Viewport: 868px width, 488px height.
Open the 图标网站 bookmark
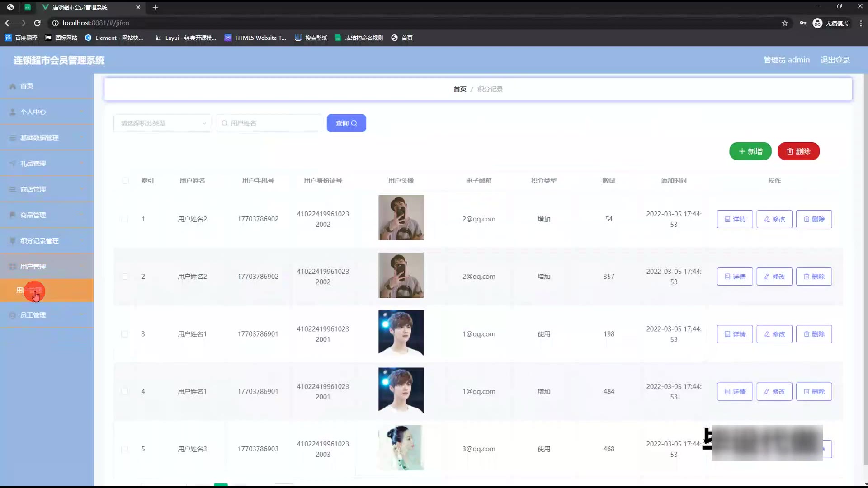click(x=61, y=38)
